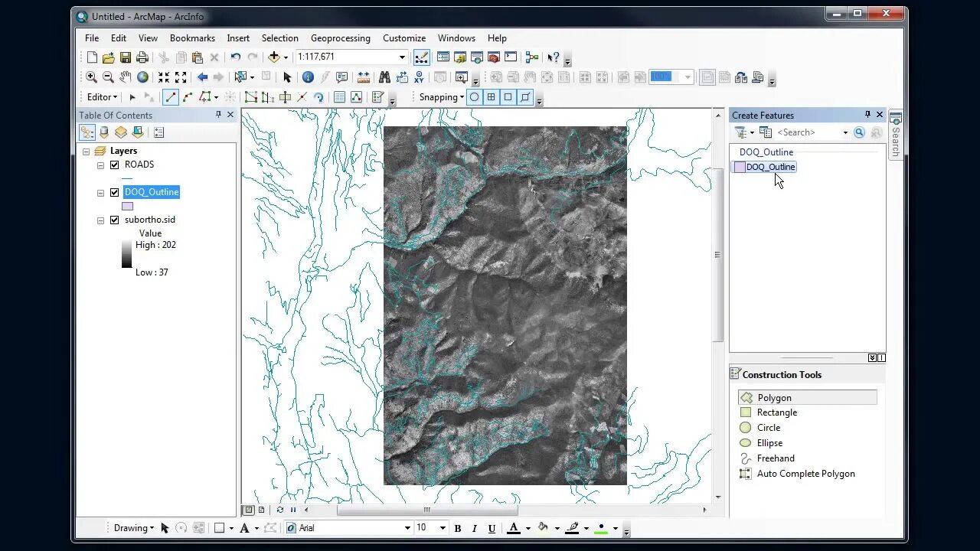Select the Measure ruler tool
Screen dimensions: 980x551
click(x=364, y=77)
